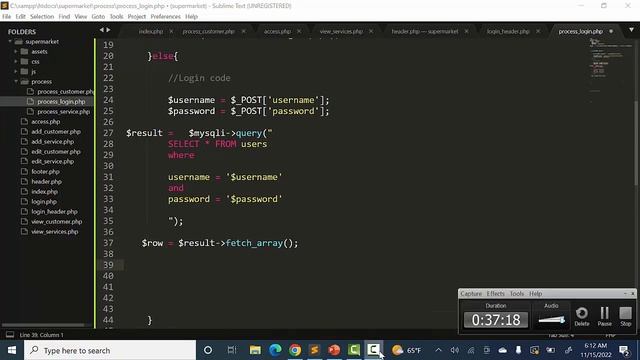Open the Tools menu in recorder
The image size is (640, 360).
click(x=517, y=293)
